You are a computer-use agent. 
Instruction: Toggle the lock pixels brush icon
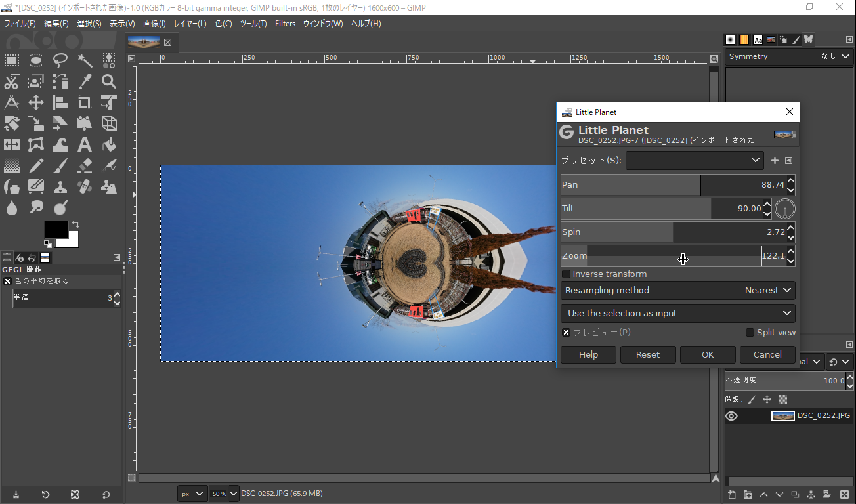(x=752, y=399)
